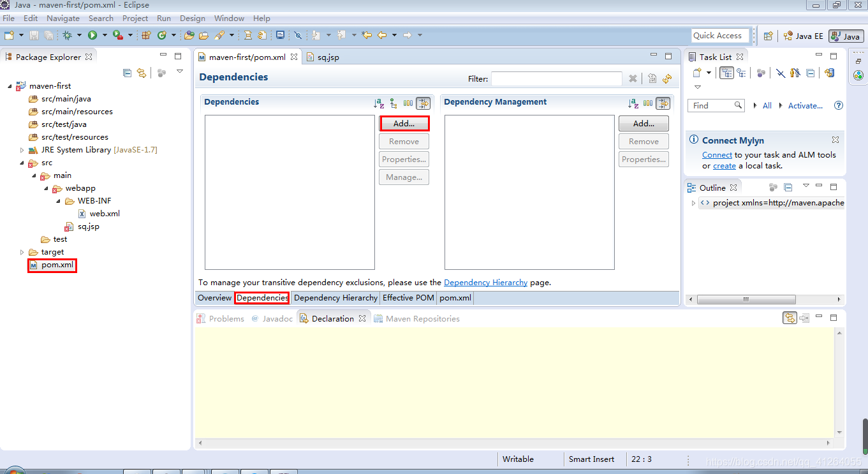This screenshot has width=868, height=474.
Task: Toggle Scheduled view icon in Task List toolbar
Action: click(741, 73)
